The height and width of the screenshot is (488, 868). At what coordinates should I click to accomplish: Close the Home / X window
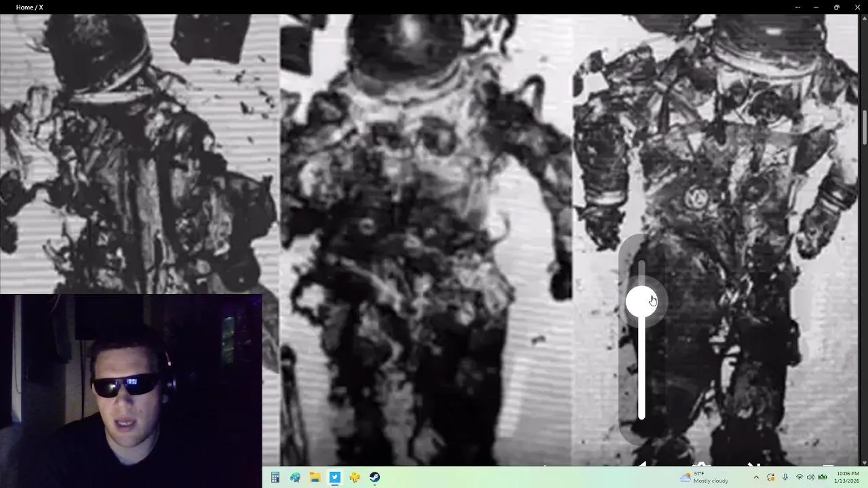[x=857, y=7]
